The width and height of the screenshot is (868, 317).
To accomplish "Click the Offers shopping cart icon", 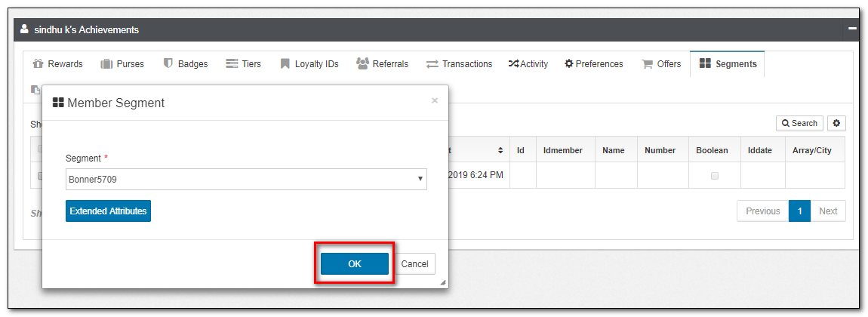I will pos(647,64).
